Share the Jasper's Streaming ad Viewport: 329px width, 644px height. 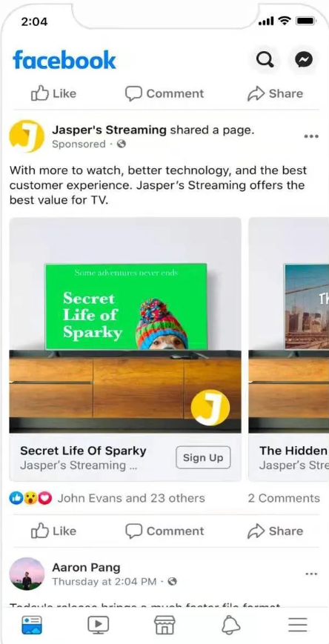[x=275, y=531]
